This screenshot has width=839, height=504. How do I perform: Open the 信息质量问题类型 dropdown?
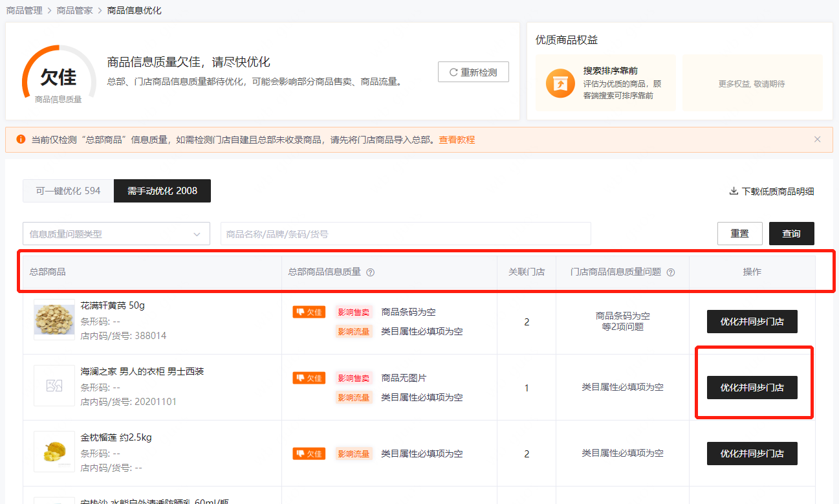tap(116, 234)
